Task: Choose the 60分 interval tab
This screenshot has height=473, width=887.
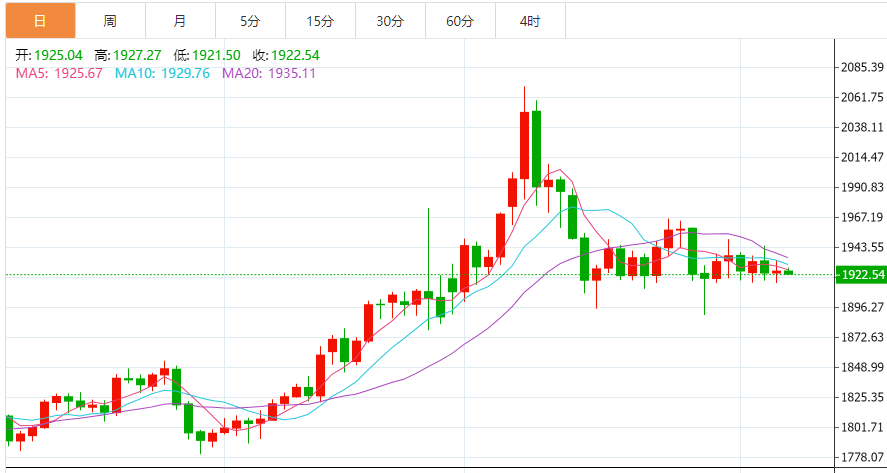Action: coord(460,20)
